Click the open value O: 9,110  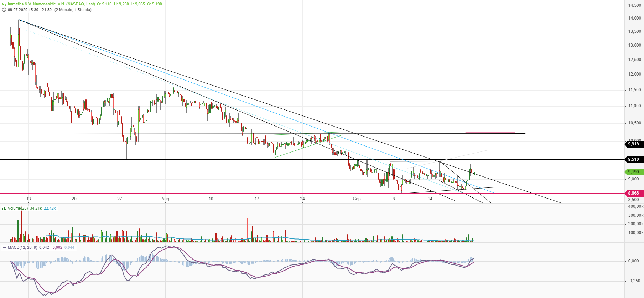pyautogui.click(x=104, y=4)
